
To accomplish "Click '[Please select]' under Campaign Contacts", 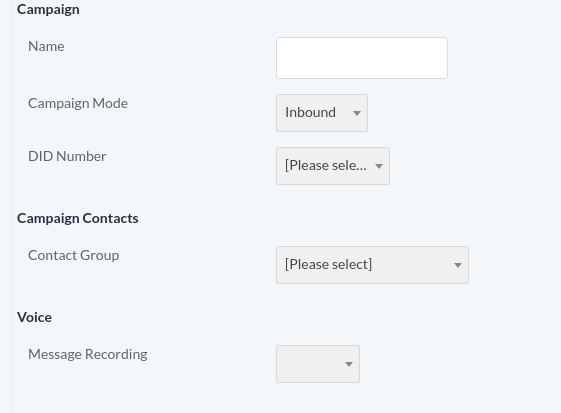I will pyautogui.click(x=328, y=264).
